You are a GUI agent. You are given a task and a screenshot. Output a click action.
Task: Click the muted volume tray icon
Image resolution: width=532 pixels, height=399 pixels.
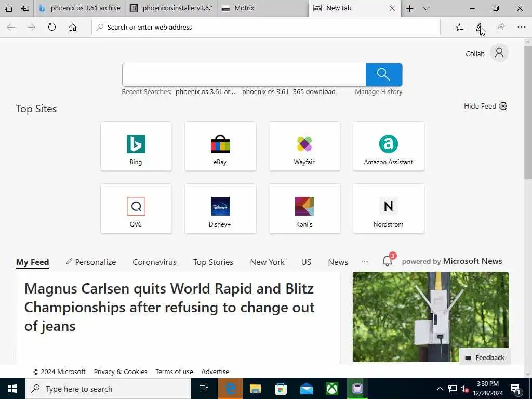tap(465, 389)
